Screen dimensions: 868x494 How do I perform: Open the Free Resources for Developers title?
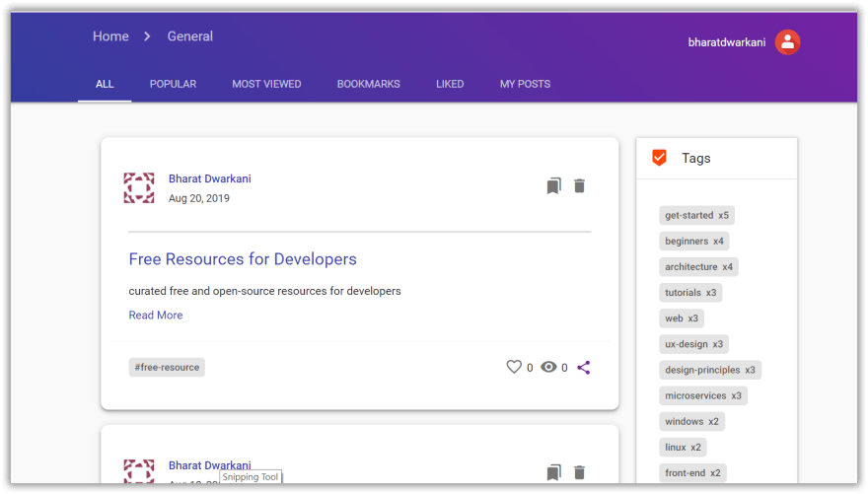click(x=243, y=259)
